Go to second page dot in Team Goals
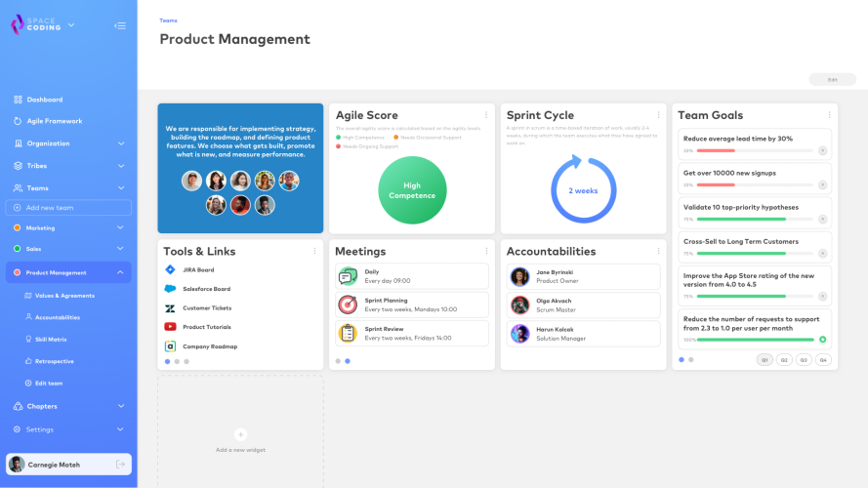 pyautogui.click(x=691, y=359)
